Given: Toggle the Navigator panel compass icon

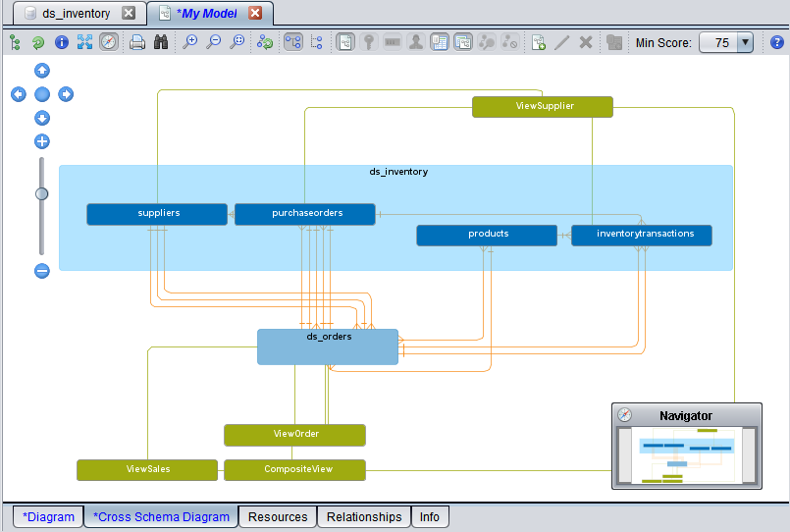Looking at the screenshot, I should click(x=625, y=415).
